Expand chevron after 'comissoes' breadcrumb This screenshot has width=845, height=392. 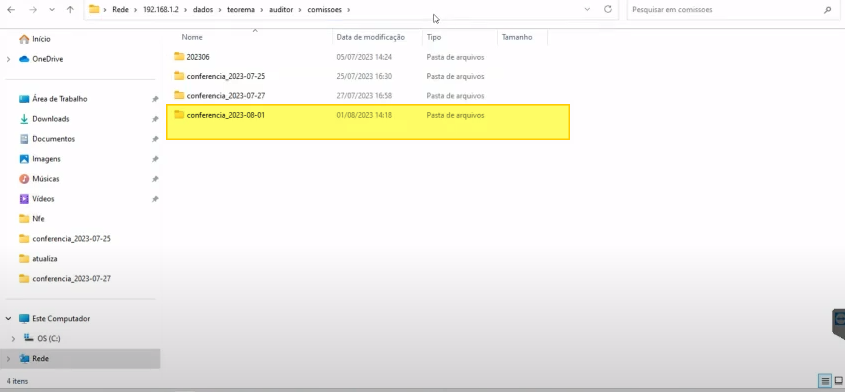[349, 10]
